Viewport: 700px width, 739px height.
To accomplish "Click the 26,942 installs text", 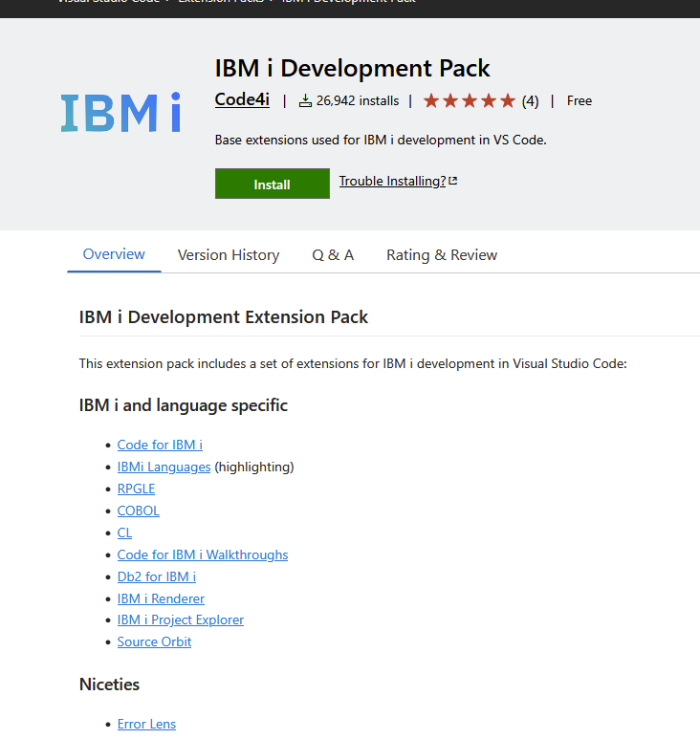I will click(358, 100).
